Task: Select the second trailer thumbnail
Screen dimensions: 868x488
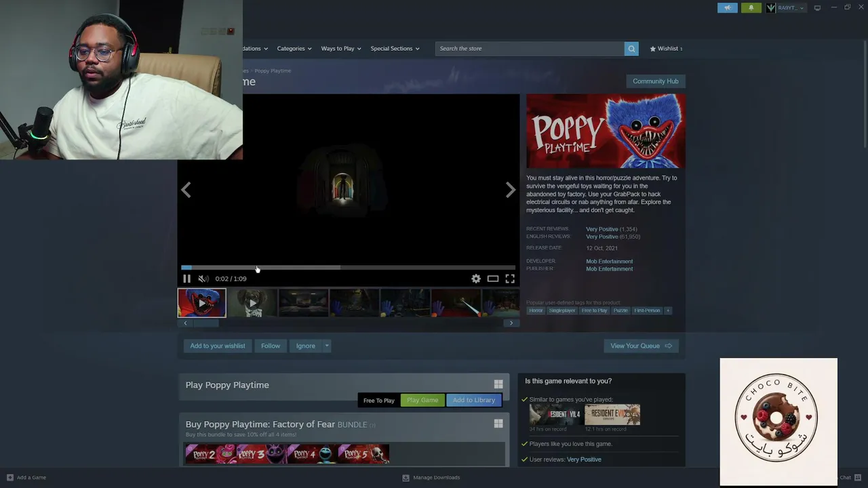Action: tap(252, 303)
